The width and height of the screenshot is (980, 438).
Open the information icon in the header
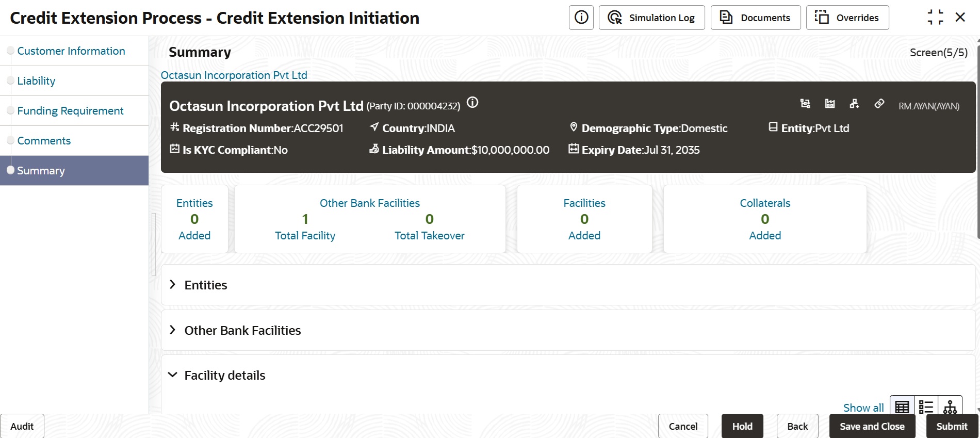581,18
